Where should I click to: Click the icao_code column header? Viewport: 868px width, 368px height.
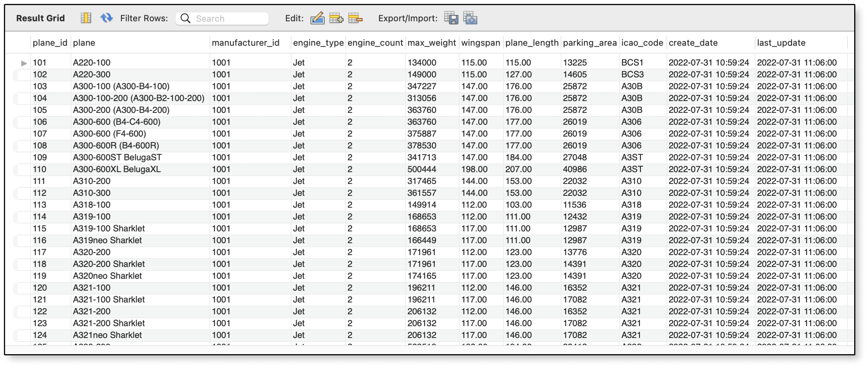[x=642, y=43]
